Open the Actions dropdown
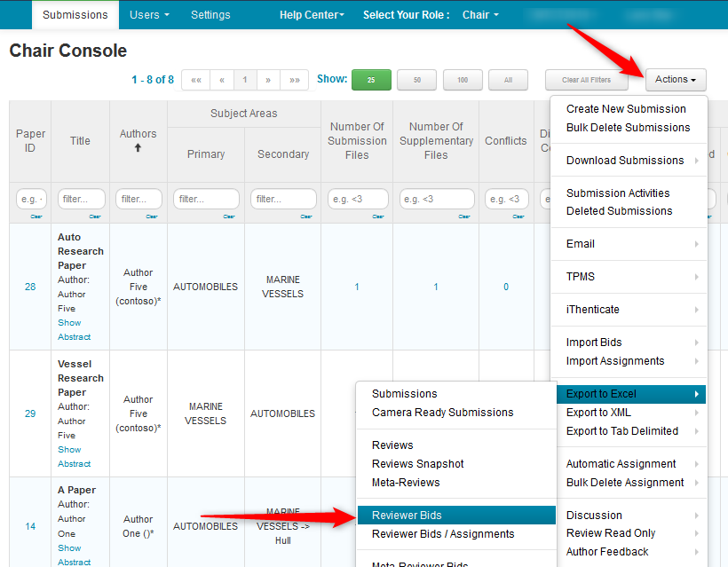728x567 pixels. [675, 80]
